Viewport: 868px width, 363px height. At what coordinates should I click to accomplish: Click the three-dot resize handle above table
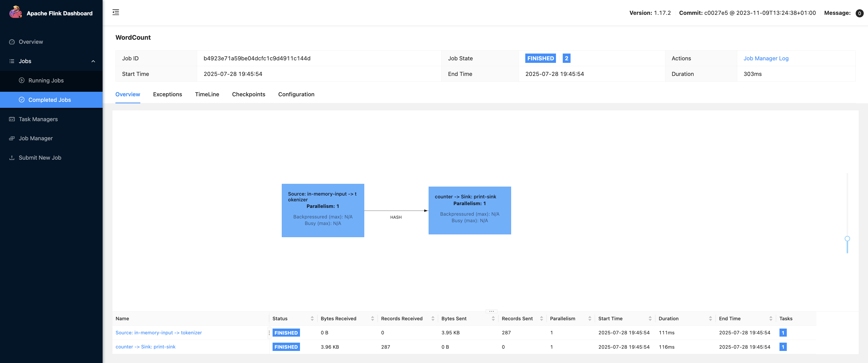coord(492,311)
